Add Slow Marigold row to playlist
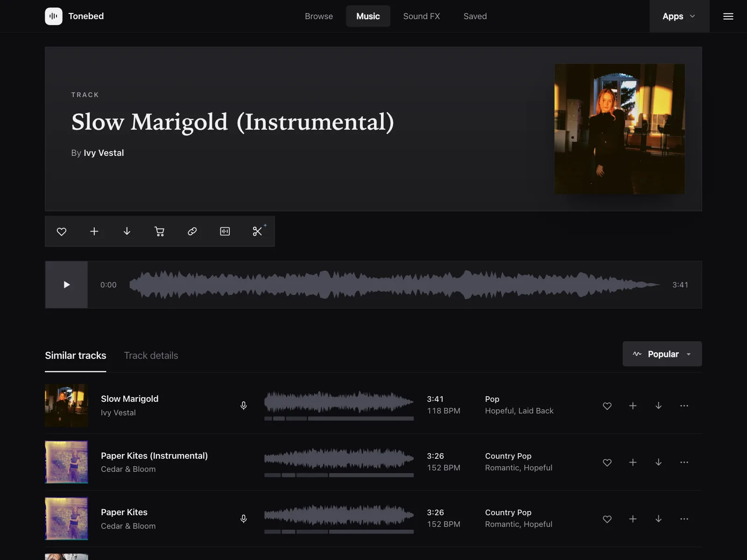 (633, 406)
